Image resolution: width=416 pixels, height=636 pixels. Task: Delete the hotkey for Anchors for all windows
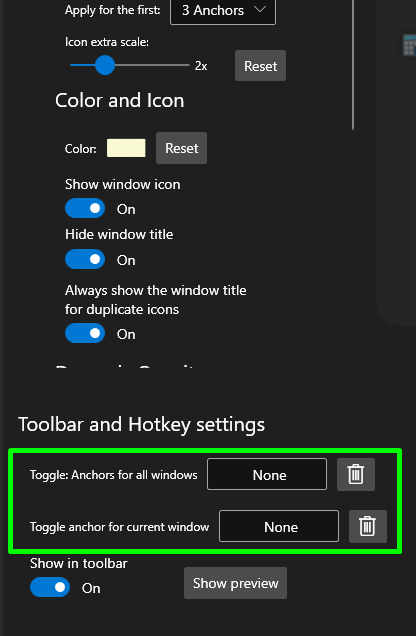[x=356, y=475]
